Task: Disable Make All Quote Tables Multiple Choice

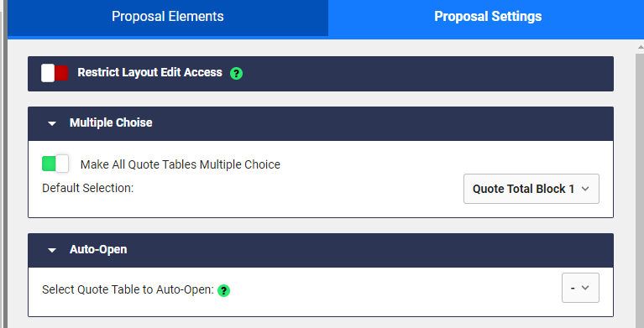Action: click(x=55, y=164)
